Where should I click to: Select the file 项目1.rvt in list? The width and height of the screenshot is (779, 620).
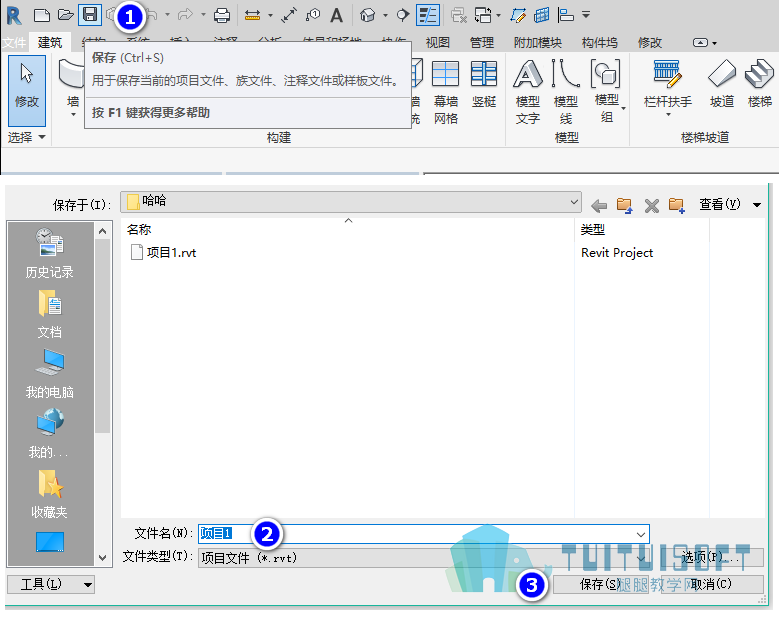pos(164,252)
